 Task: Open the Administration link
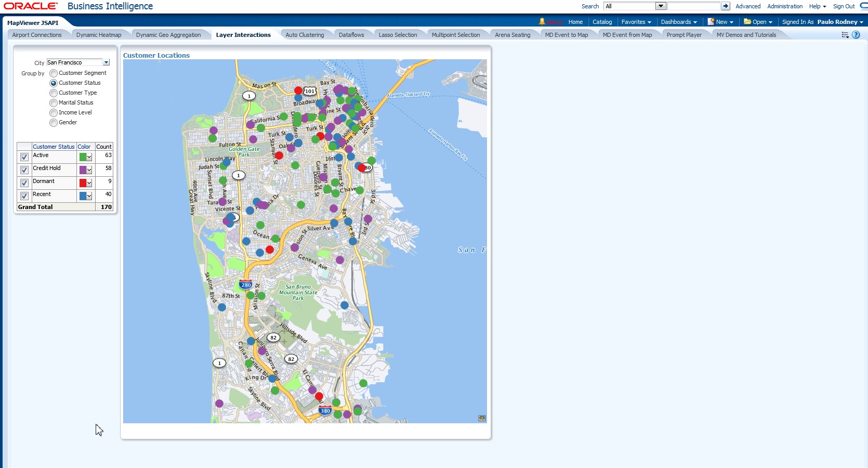[784, 6]
